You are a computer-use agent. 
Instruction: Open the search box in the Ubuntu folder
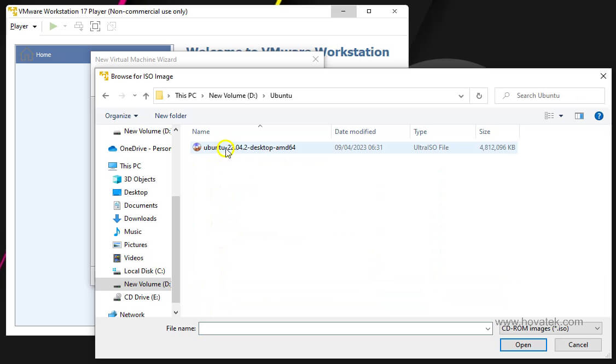[549, 96]
